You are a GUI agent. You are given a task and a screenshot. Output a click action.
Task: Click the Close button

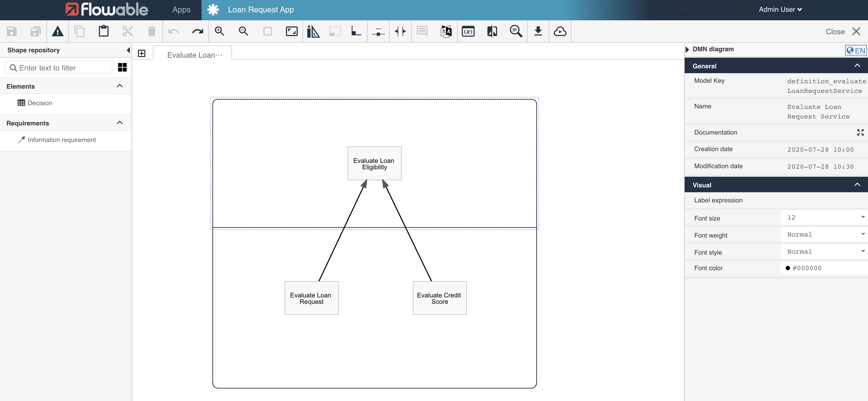pyautogui.click(x=835, y=31)
